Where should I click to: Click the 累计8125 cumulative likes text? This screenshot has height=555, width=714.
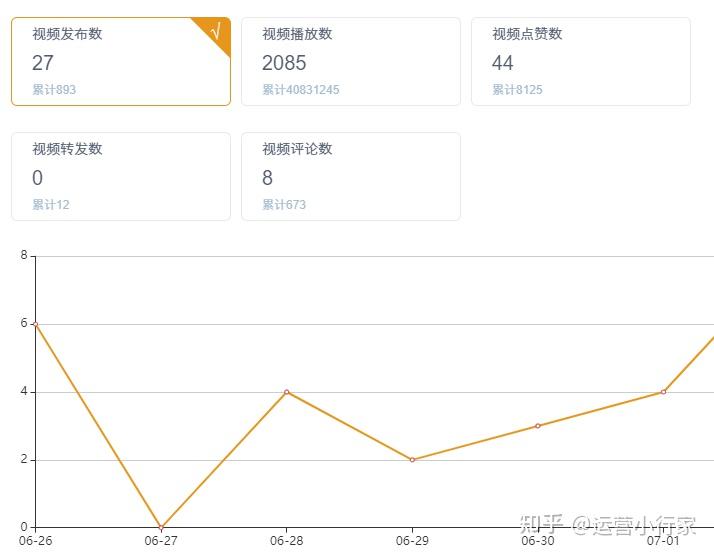point(517,90)
